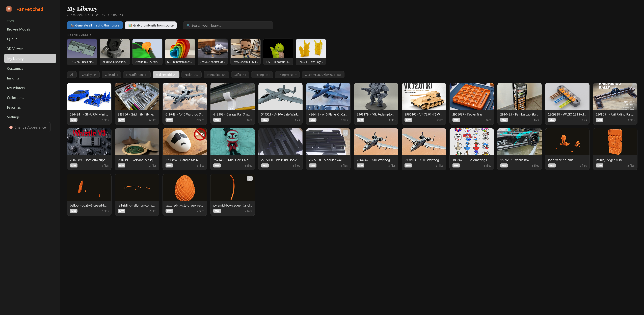644x315 pixels.
Task: Click the palette icon beside Change Appearance
Action: 11,127
